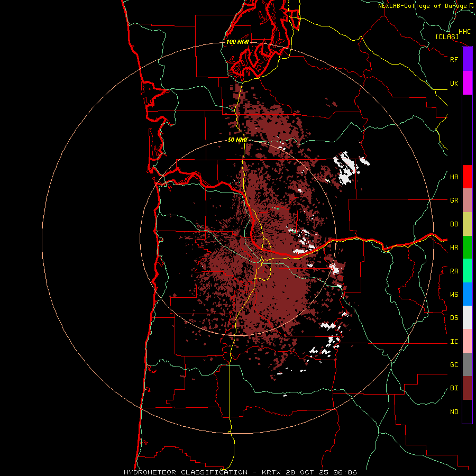Click the red HA legend swatch

coord(467,177)
